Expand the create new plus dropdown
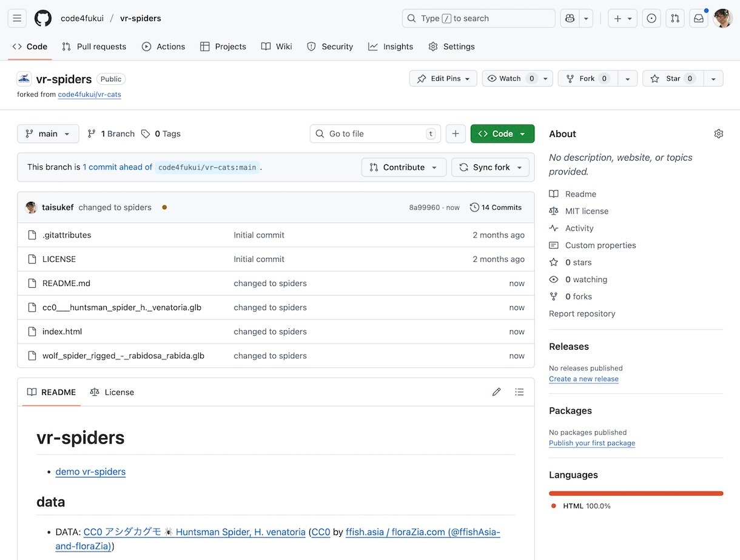The height and width of the screenshot is (560, 740). coord(623,18)
